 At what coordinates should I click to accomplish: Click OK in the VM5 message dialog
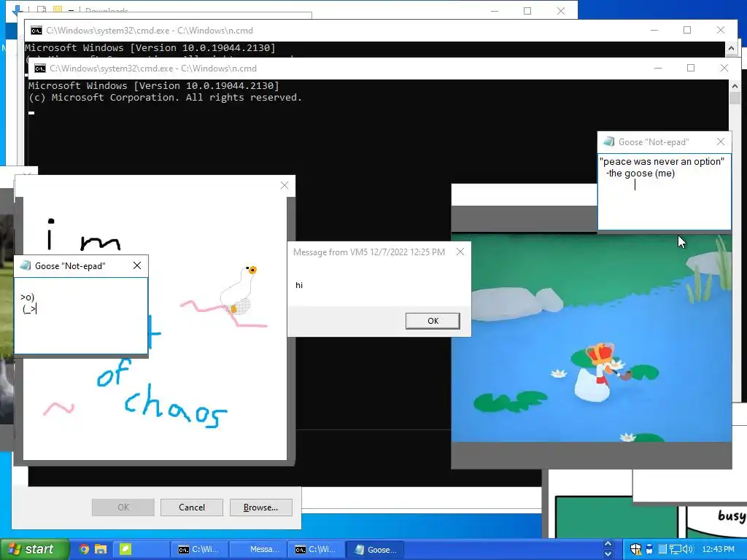tap(433, 321)
